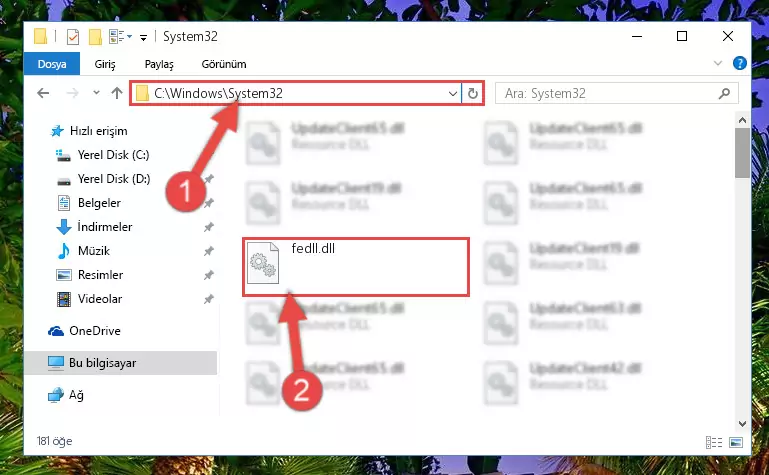Expand the address bar history dropdown
Viewport: 769px width, 475px height.
coord(453,93)
